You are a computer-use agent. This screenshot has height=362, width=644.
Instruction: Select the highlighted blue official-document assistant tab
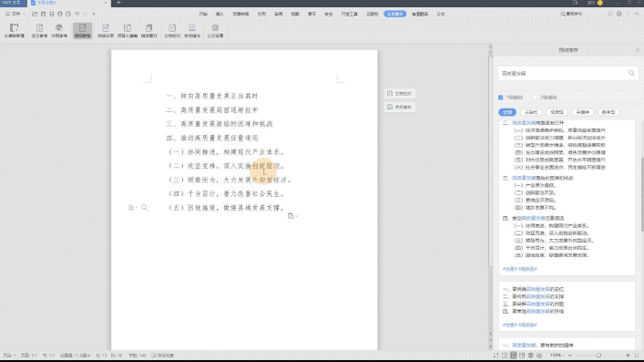[395, 14]
